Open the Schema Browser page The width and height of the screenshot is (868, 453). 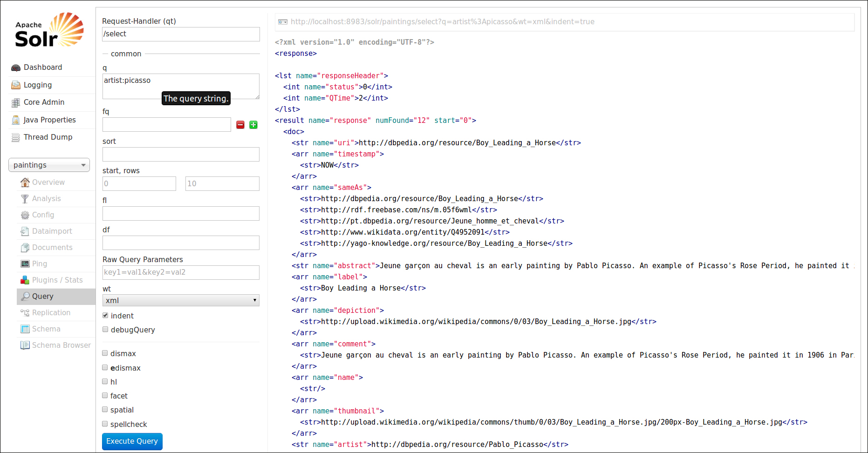[x=62, y=345]
